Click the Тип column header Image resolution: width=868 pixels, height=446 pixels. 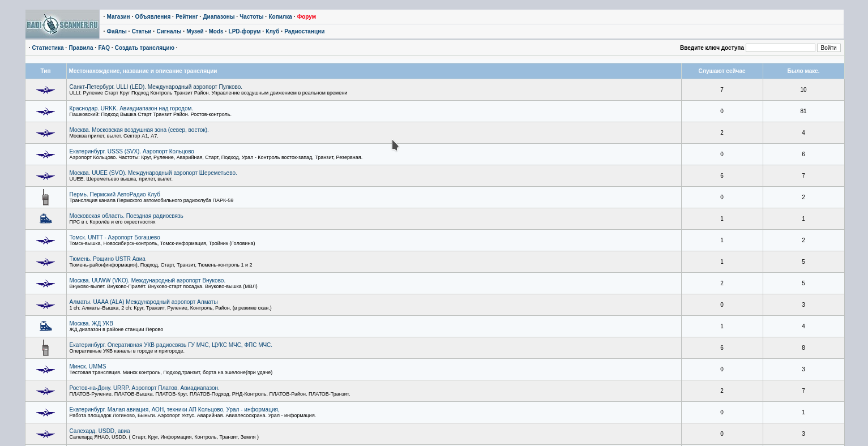pyautogui.click(x=46, y=71)
